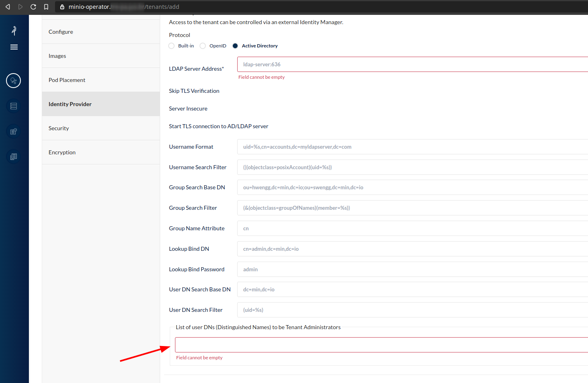The image size is (588, 383).
Task: Bookmark this page with the bookmark icon
Action: click(x=46, y=6)
